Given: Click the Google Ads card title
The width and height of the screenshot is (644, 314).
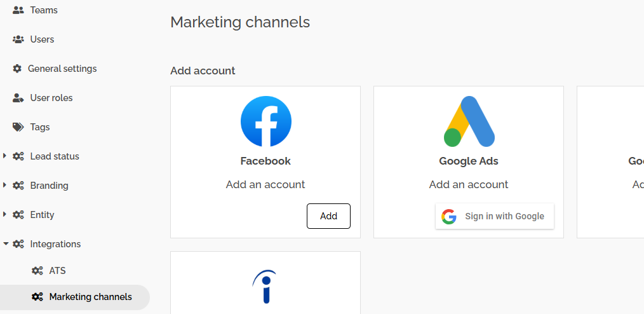Looking at the screenshot, I should coord(469,161).
